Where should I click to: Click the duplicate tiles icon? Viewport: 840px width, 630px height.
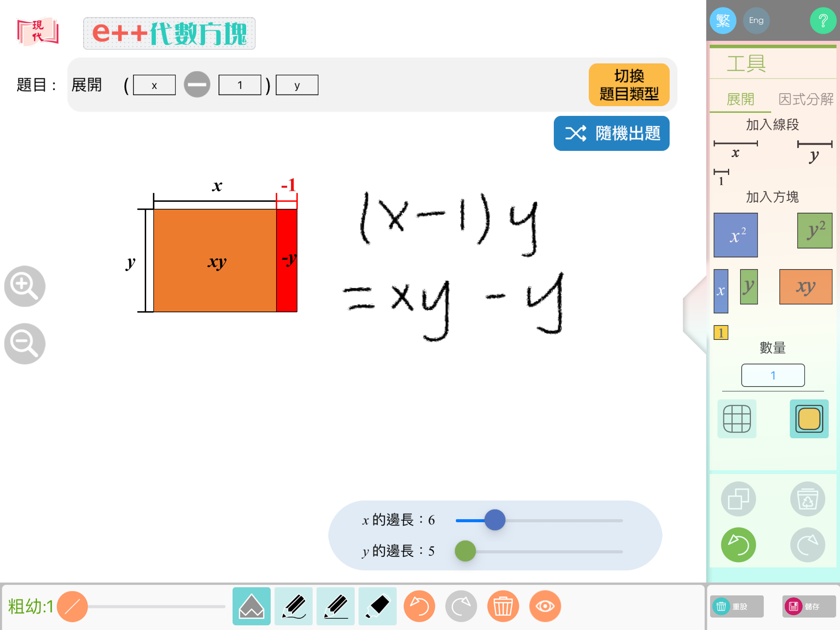point(738,499)
